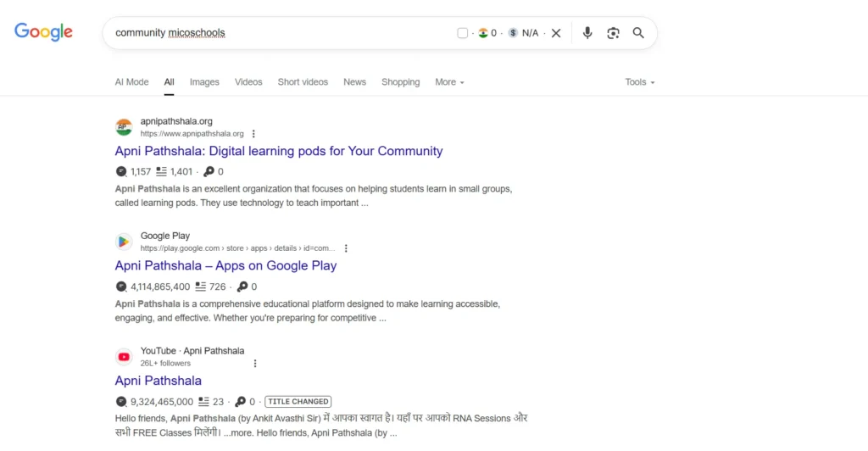Open options menu for YouTube result
This screenshot has width=868, height=451.
[255, 364]
